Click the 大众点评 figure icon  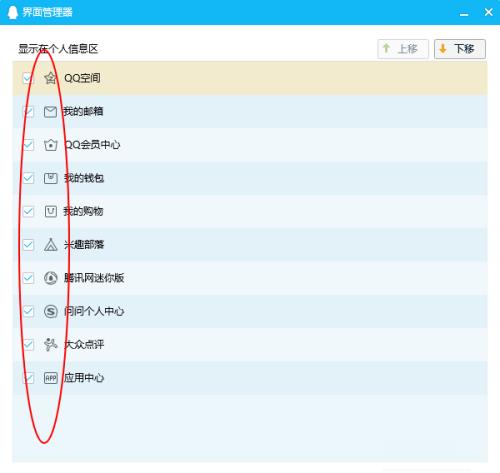click(51, 344)
